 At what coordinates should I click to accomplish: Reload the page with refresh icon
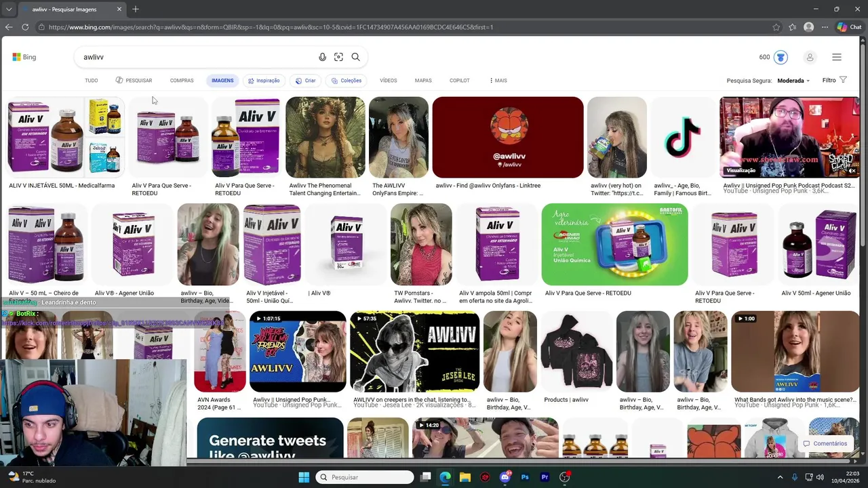tap(25, 27)
